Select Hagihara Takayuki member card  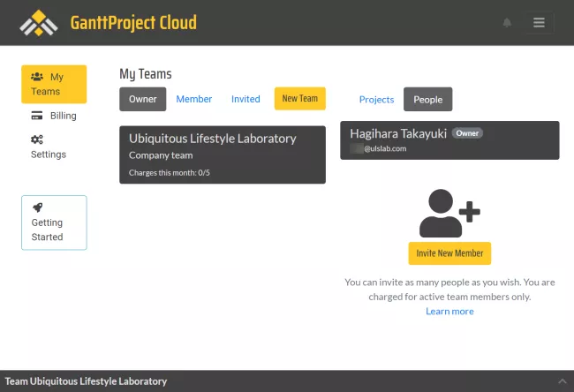[449, 140]
